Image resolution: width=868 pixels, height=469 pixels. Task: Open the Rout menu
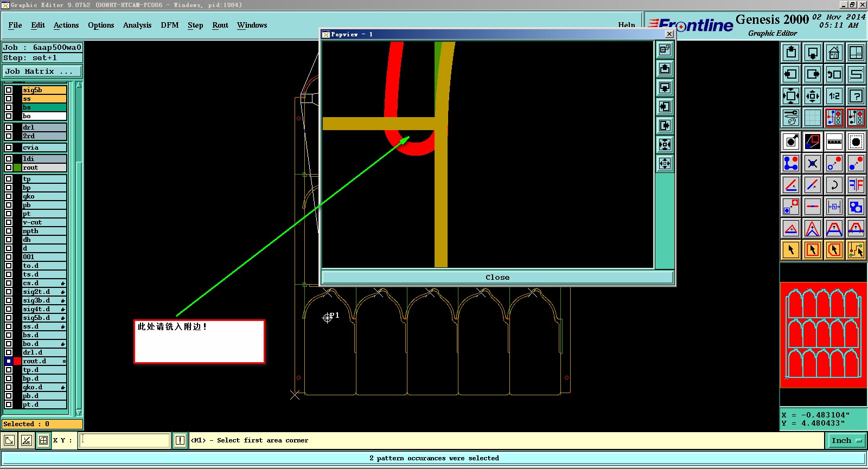[220, 25]
